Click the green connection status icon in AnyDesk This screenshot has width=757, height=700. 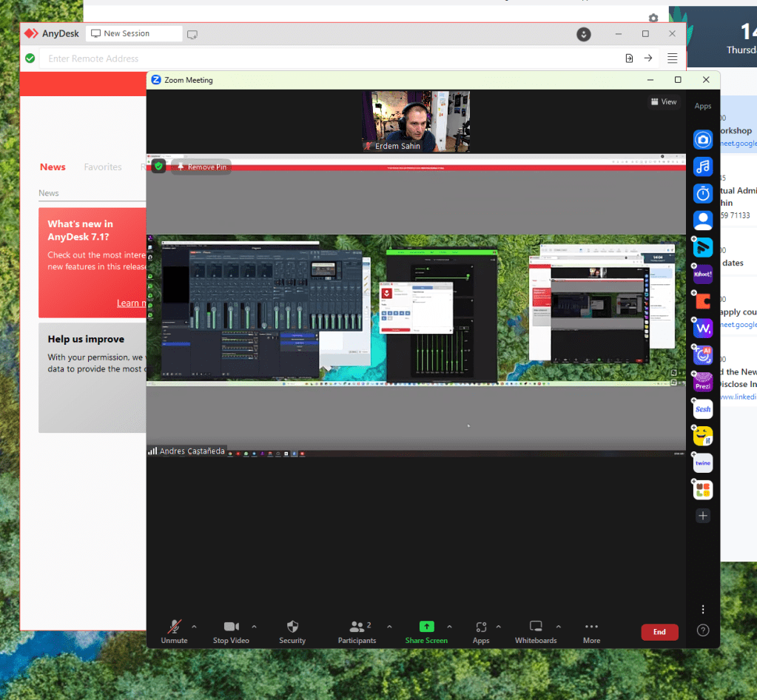coord(30,58)
